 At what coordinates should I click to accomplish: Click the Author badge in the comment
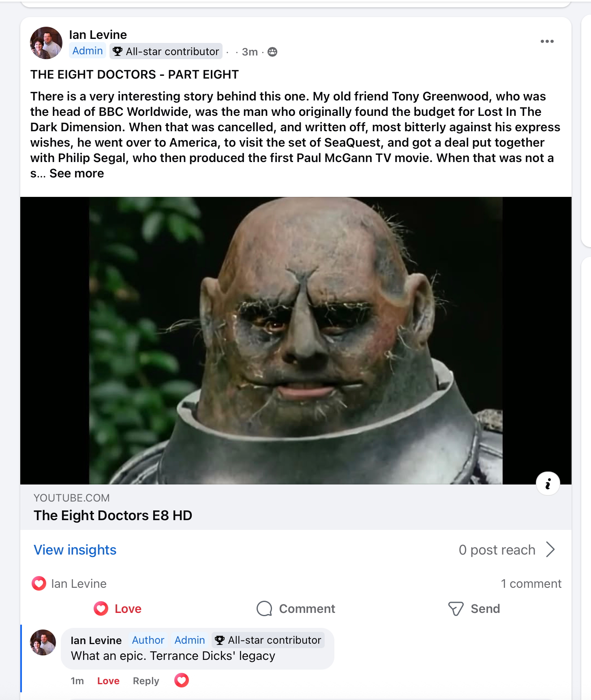(x=148, y=640)
